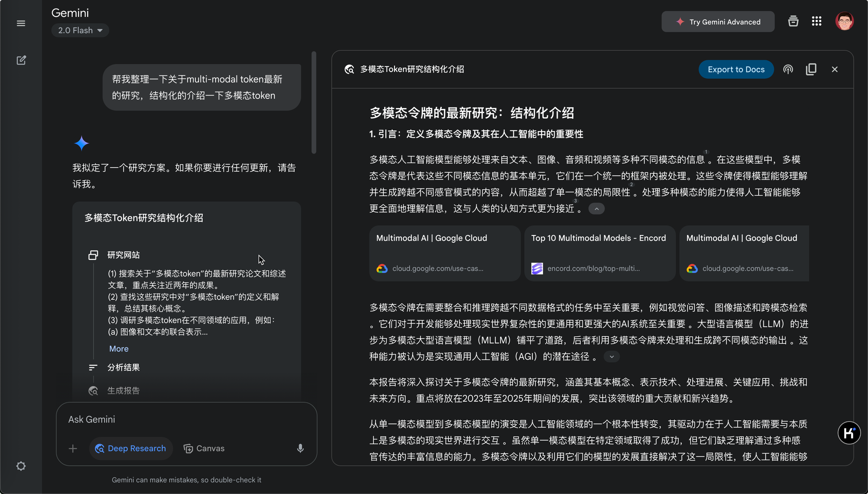Click the 研究网站 step icon
Image resolution: width=868 pixels, height=494 pixels.
93,255
